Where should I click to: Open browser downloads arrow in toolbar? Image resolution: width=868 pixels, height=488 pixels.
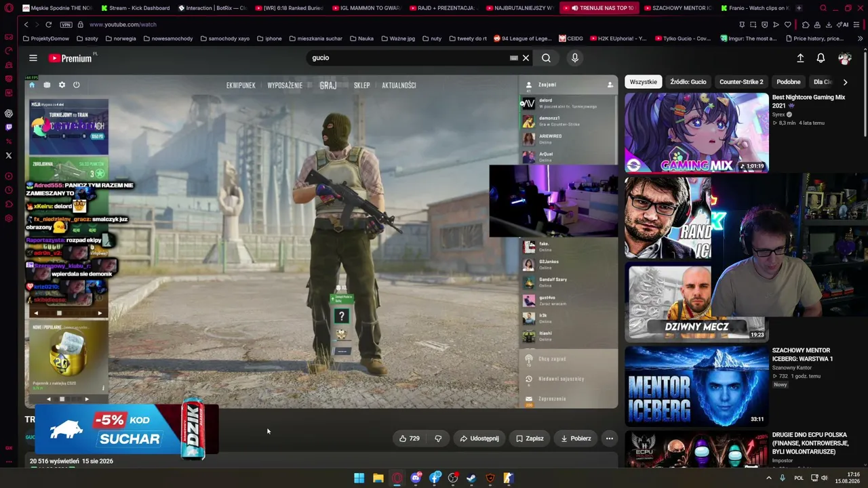[x=829, y=24]
